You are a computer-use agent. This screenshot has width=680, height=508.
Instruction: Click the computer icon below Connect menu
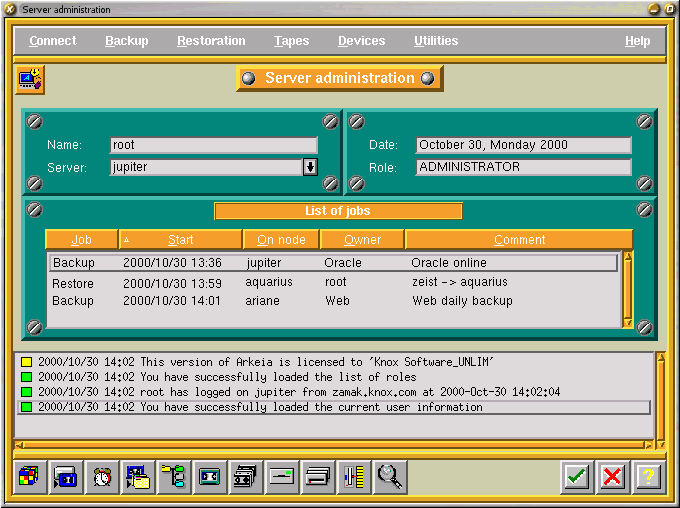click(x=30, y=80)
